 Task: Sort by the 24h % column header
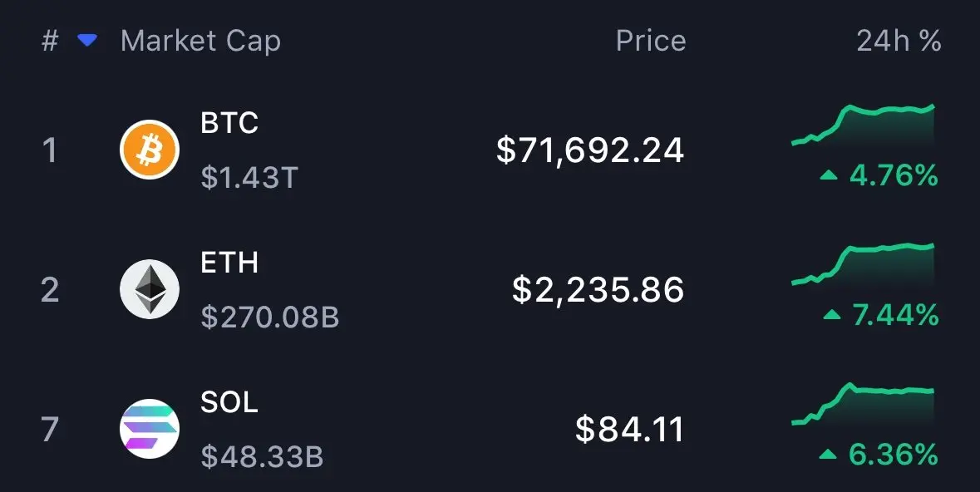point(899,41)
